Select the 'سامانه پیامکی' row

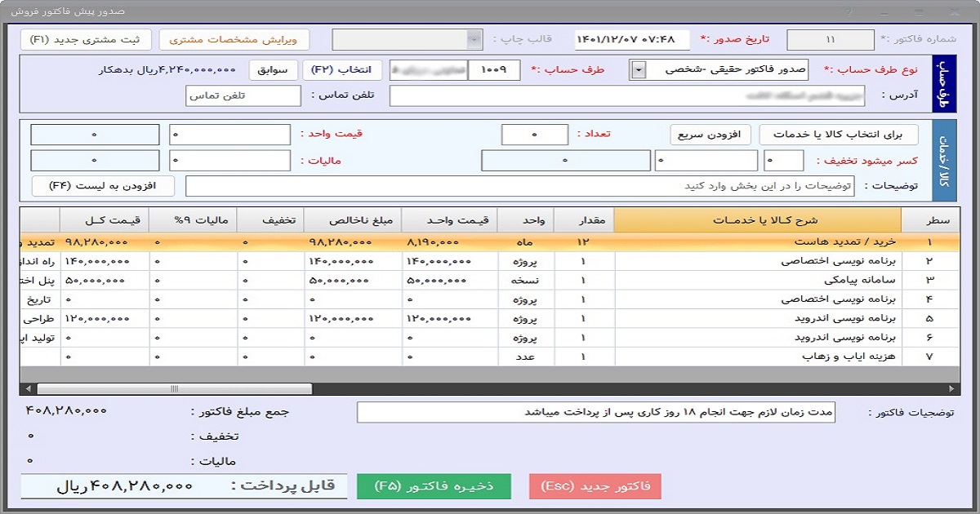pyautogui.click(x=490, y=280)
